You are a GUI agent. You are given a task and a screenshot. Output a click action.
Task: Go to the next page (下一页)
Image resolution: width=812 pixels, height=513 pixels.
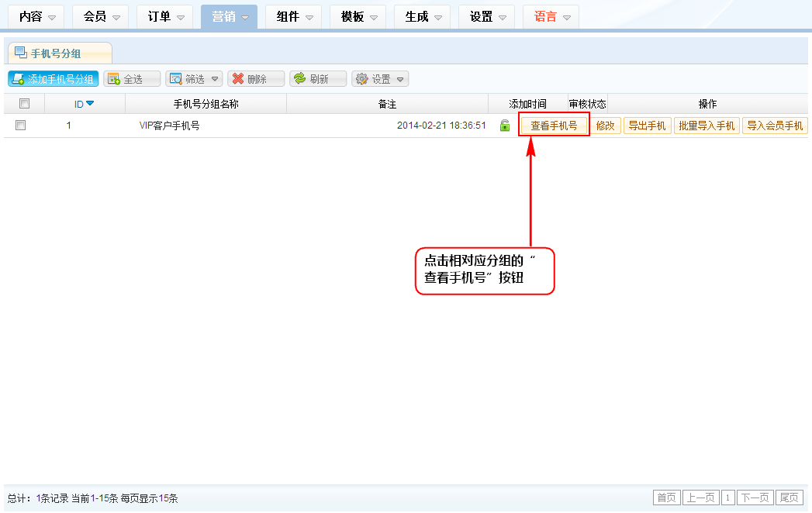[x=755, y=498]
